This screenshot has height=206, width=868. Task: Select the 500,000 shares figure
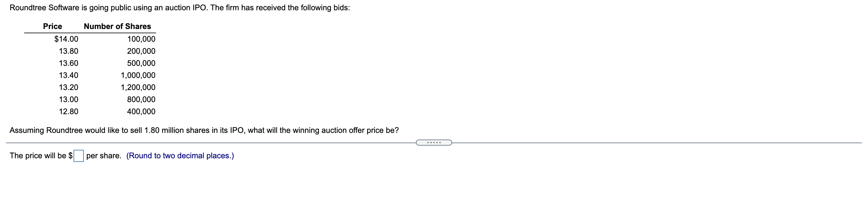(x=142, y=63)
